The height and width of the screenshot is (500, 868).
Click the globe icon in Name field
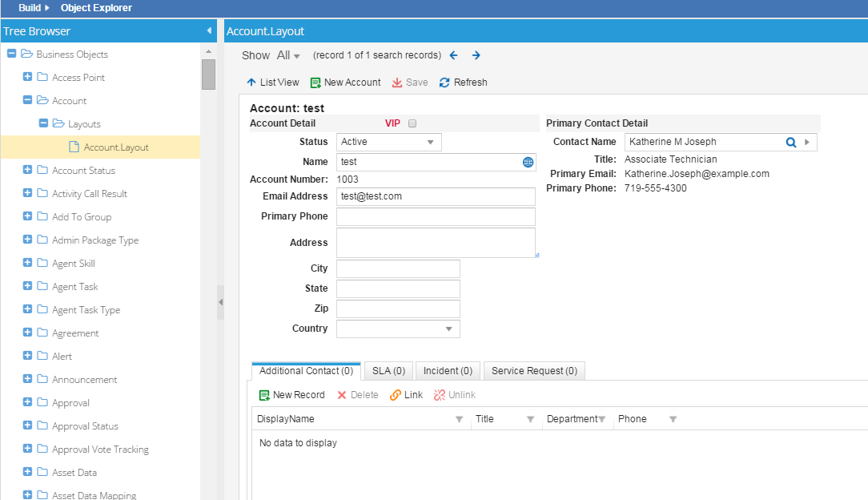pyautogui.click(x=528, y=162)
